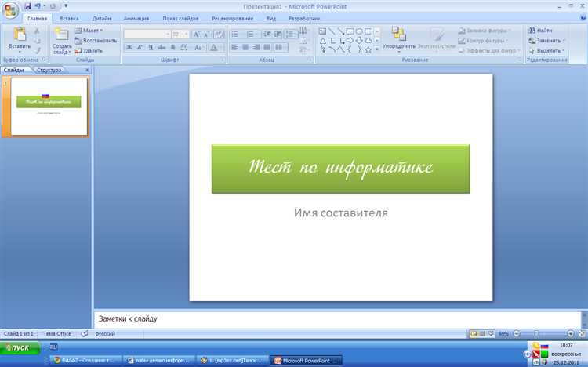
Task: Toggle numbered list
Action: [251, 35]
